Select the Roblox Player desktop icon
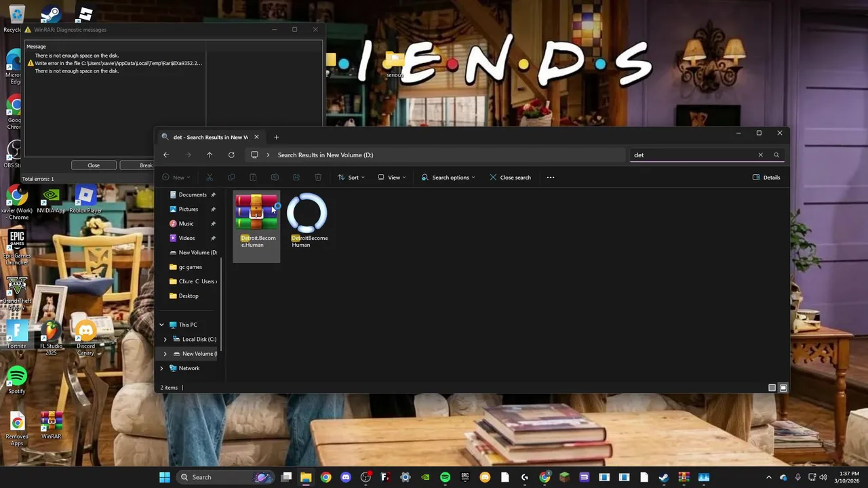The image size is (868, 488). [x=85, y=200]
